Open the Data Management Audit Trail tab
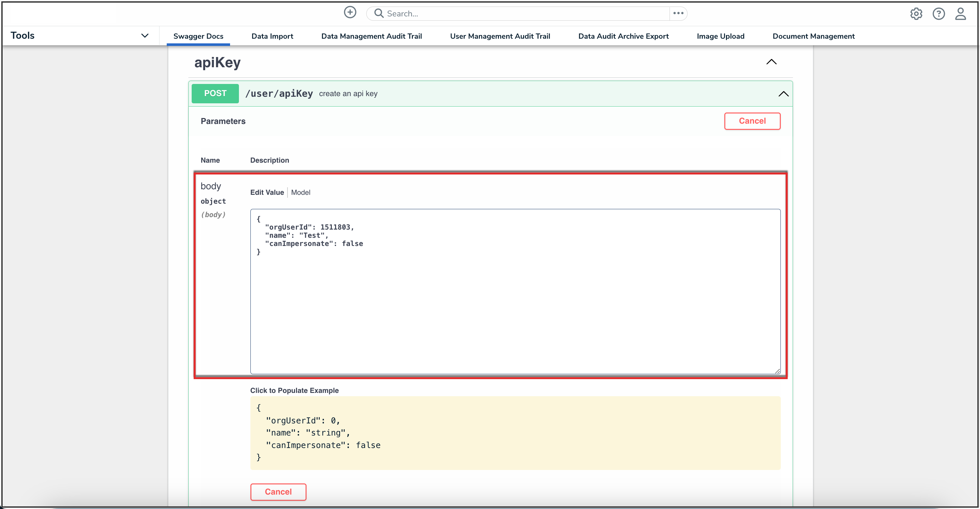 click(x=371, y=36)
